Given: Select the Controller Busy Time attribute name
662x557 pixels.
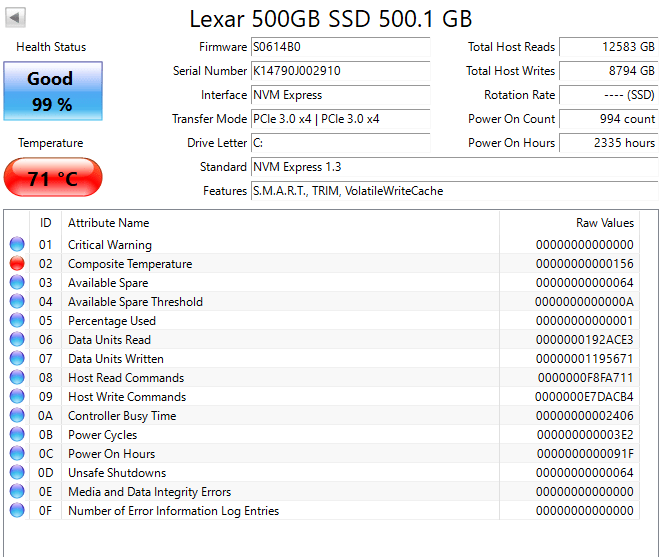Looking at the screenshot, I should [x=122, y=416].
